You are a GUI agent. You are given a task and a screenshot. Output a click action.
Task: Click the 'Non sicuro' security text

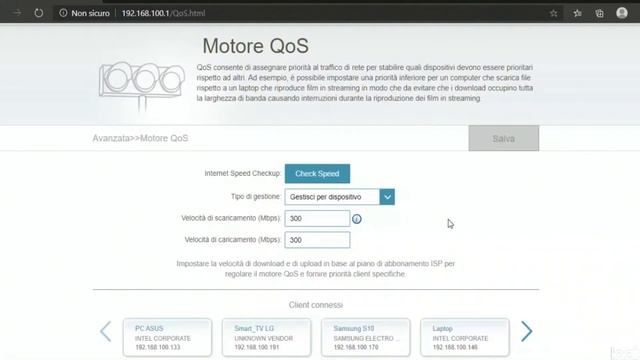click(x=90, y=13)
